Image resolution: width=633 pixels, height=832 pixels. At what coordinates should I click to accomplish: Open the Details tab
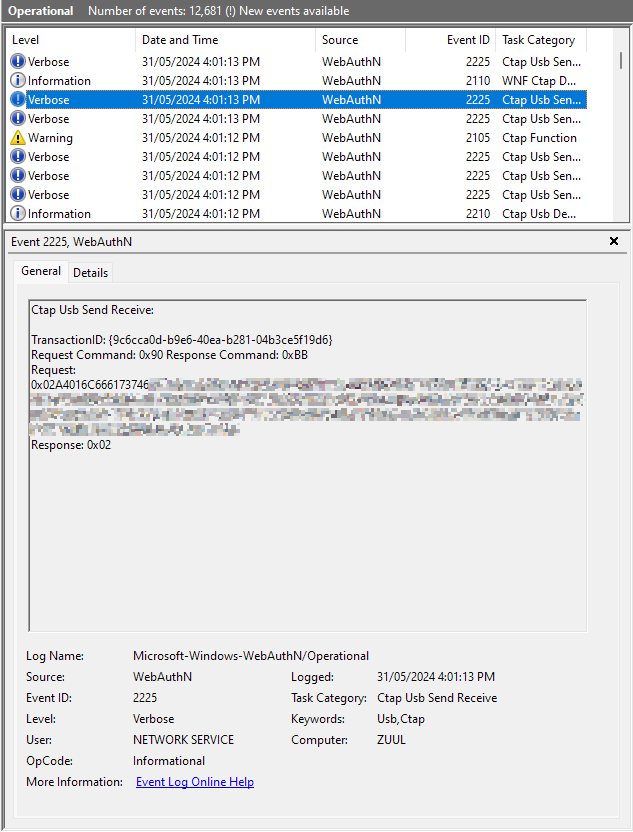pos(90,273)
